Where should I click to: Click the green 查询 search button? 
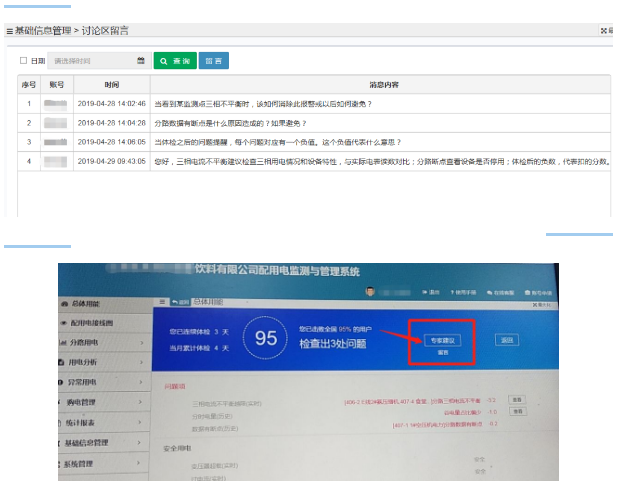tap(175, 61)
